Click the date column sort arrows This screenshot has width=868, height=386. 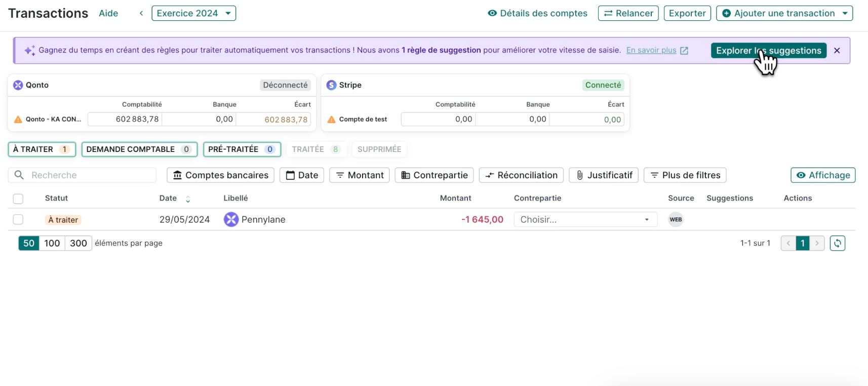188,199
